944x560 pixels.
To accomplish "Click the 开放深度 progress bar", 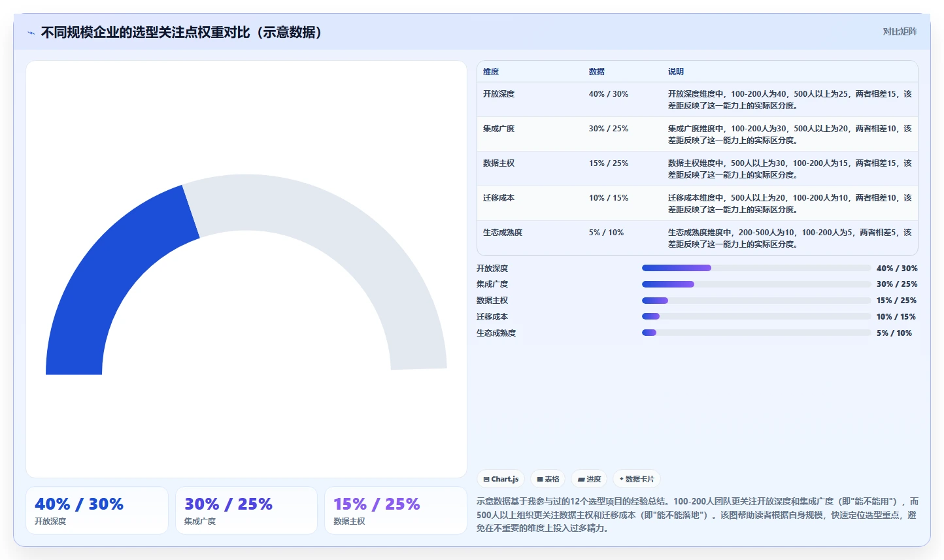I will click(756, 268).
